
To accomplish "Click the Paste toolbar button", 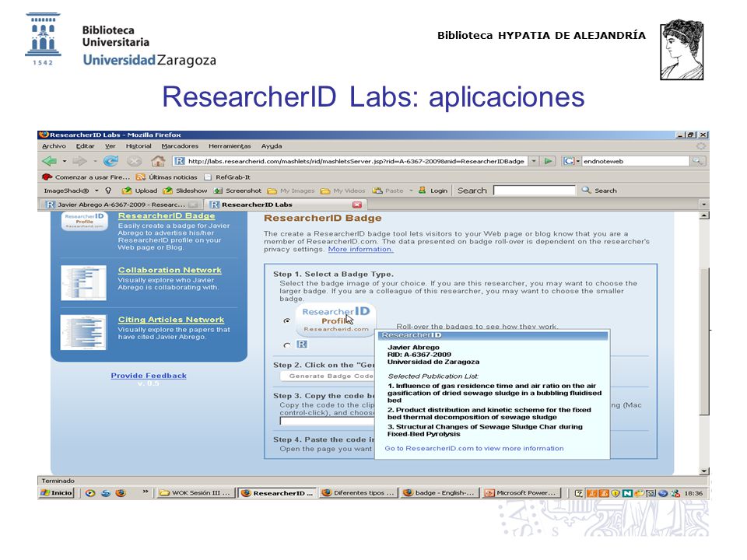I will tap(388, 191).
